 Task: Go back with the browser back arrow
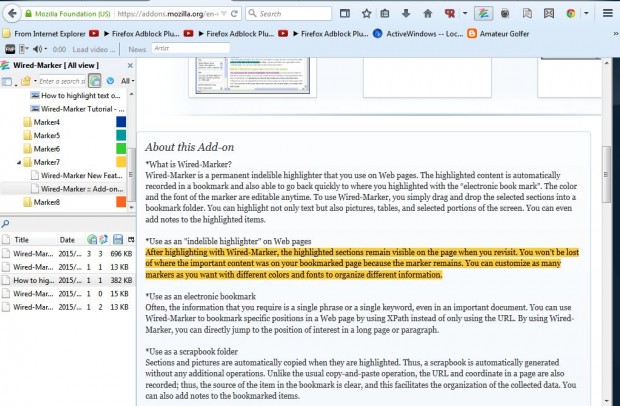pos(12,13)
